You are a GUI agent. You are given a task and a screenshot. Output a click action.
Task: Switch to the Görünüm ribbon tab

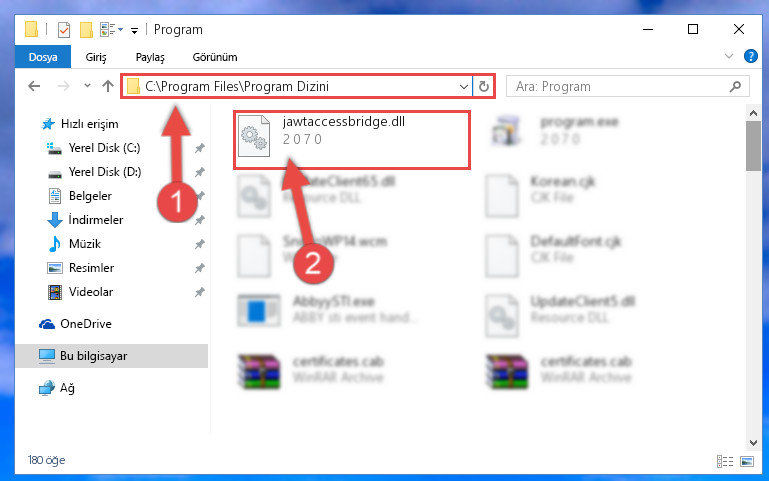[x=215, y=57]
